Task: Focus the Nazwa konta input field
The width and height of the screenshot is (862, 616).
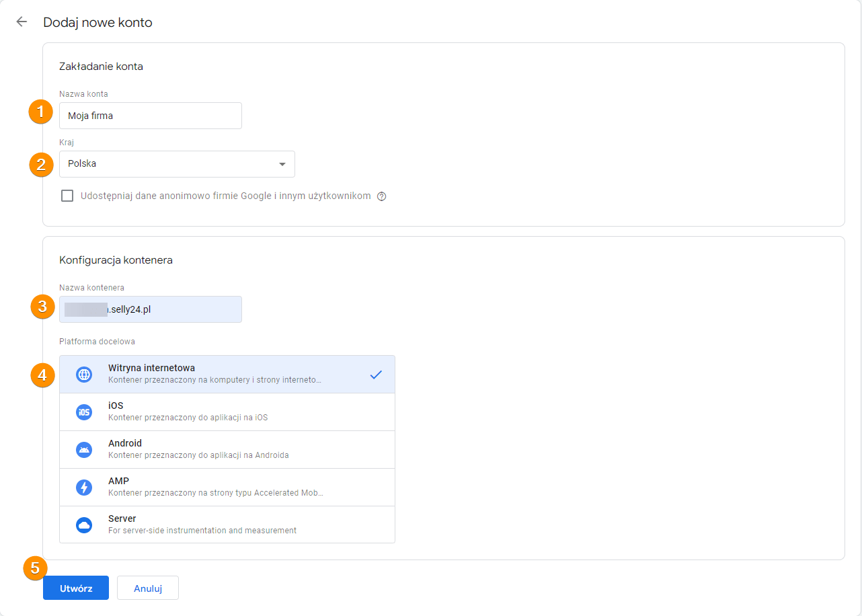Action: pos(150,116)
